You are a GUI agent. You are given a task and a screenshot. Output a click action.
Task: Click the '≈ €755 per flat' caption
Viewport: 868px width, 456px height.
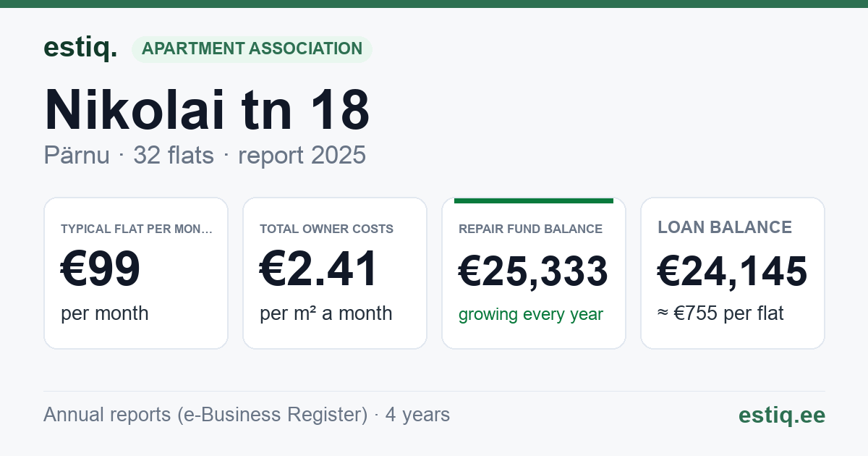point(720,313)
